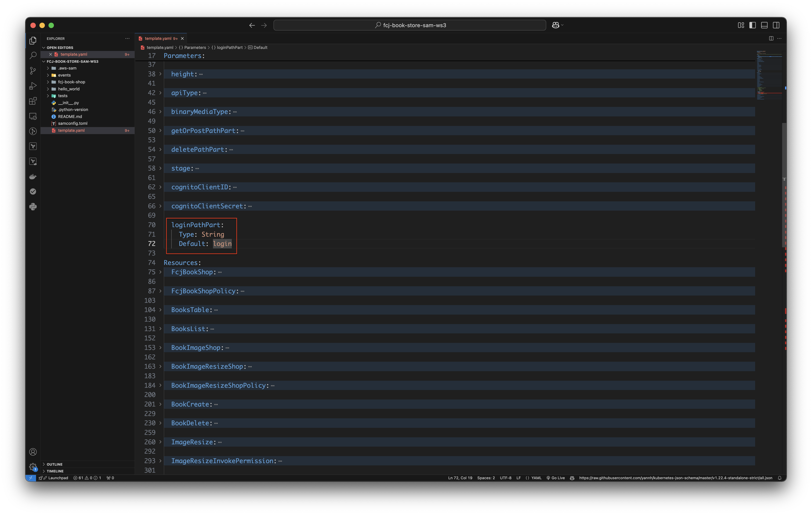Open the Explorer view in the activity bar
The image size is (812, 515).
tap(33, 41)
